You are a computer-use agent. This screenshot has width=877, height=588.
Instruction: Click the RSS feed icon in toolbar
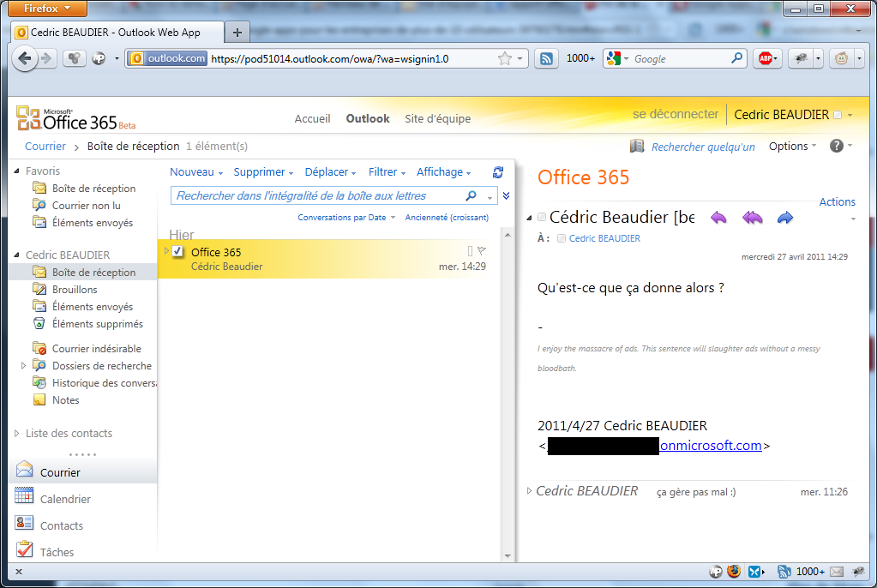coord(546,58)
